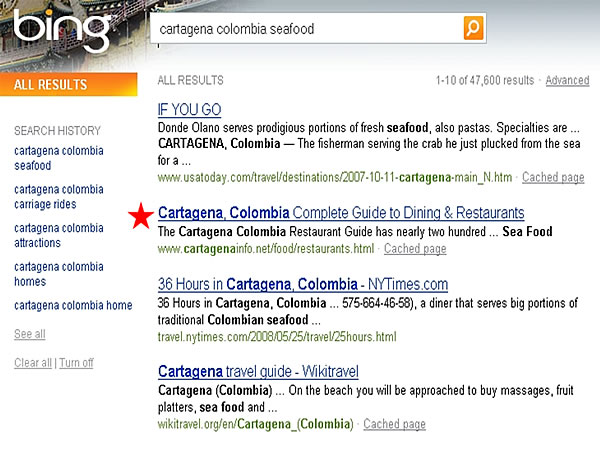
Task: View cached page for Wikitravel result
Action: [x=394, y=424]
